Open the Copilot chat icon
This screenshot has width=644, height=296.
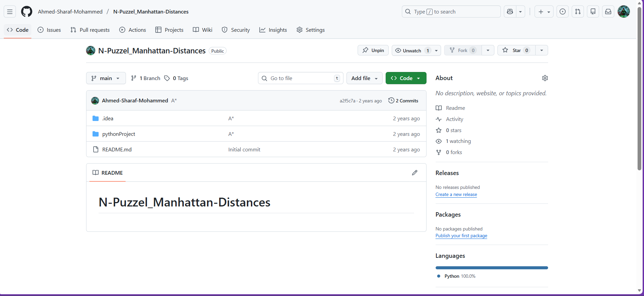pyautogui.click(x=510, y=11)
